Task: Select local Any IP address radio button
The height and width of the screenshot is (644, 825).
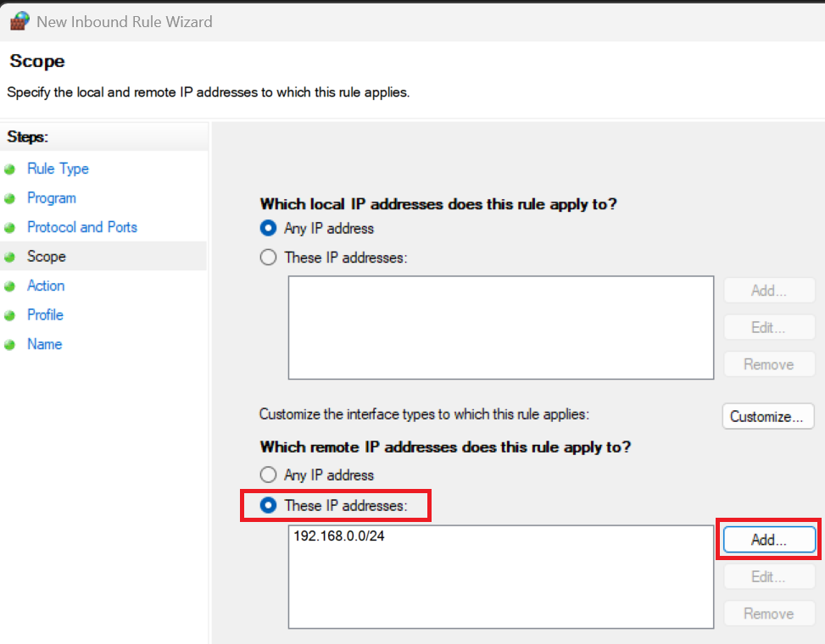Action: pyautogui.click(x=269, y=228)
